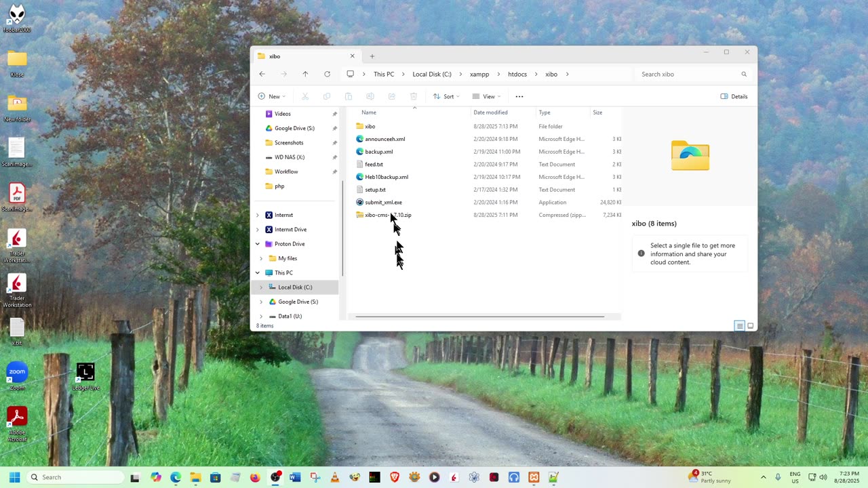Click the navigation pane vertical scrollbar
This screenshot has width=868, height=488.
point(342,228)
